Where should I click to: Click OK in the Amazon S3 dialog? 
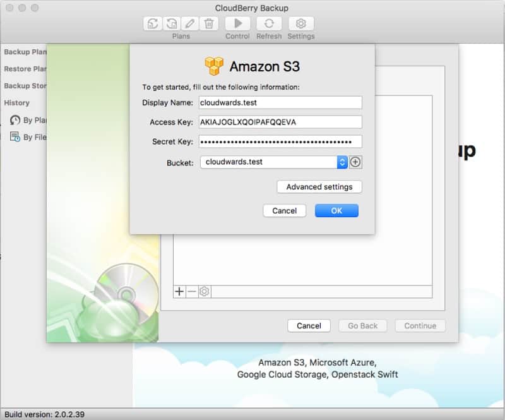(x=336, y=211)
